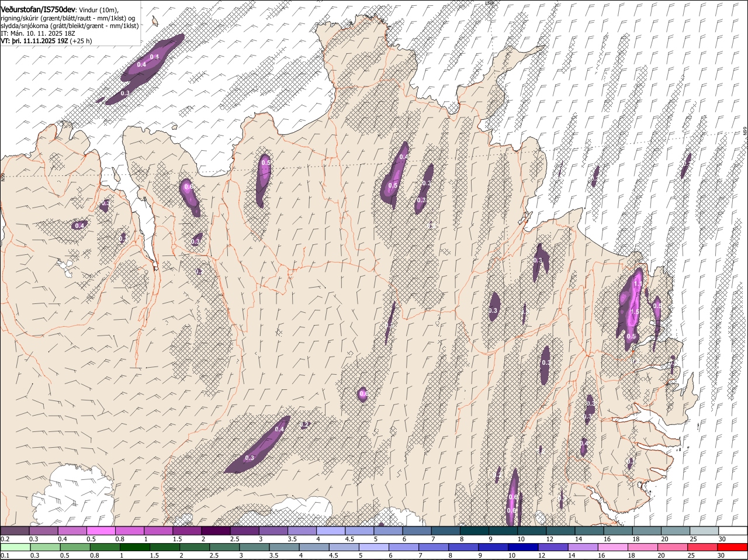Select the 'IT: Mán. 10. 11. 2025 18Z' line
Viewport: 748px width, 560px height.
point(38,33)
